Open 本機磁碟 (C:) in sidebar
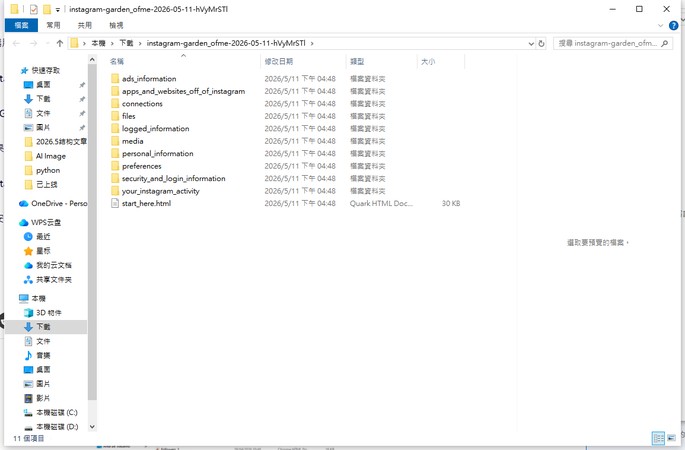Viewport: 685px width, 450px height. 51,412
